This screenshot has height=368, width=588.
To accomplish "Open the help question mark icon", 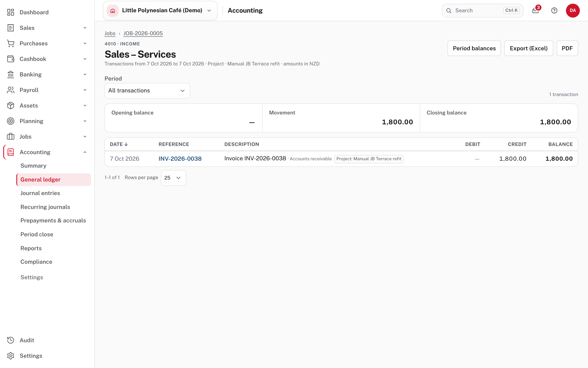I will tap(554, 10).
